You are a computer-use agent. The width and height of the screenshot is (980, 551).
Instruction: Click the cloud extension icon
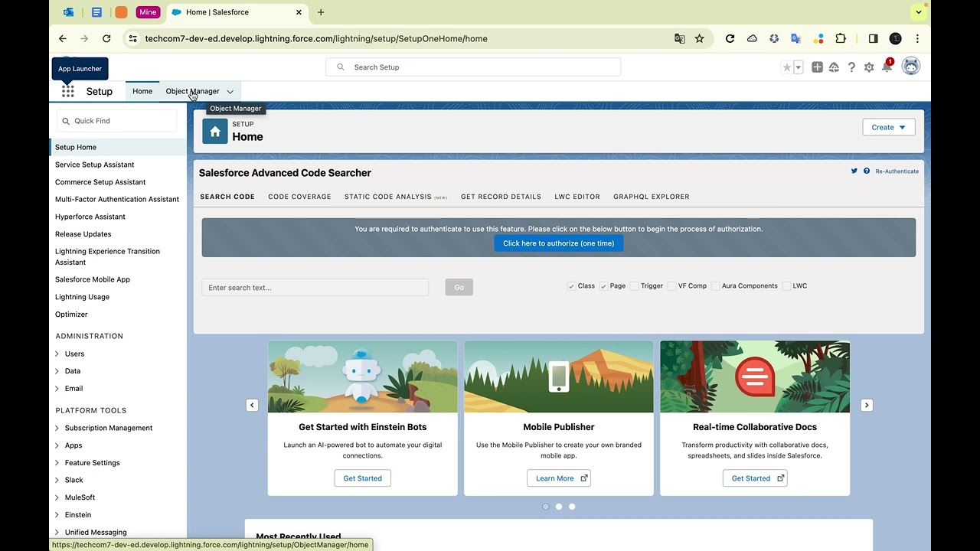pos(752,38)
